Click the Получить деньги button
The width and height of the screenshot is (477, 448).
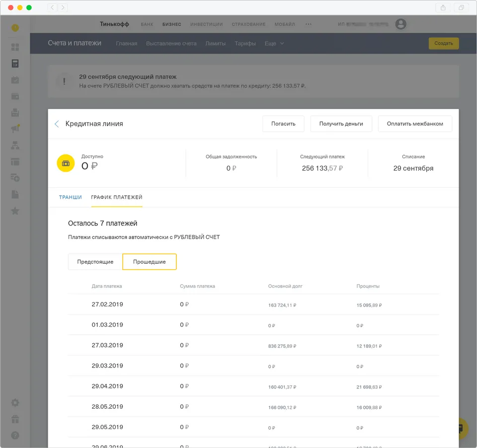(x=341, y=124)
